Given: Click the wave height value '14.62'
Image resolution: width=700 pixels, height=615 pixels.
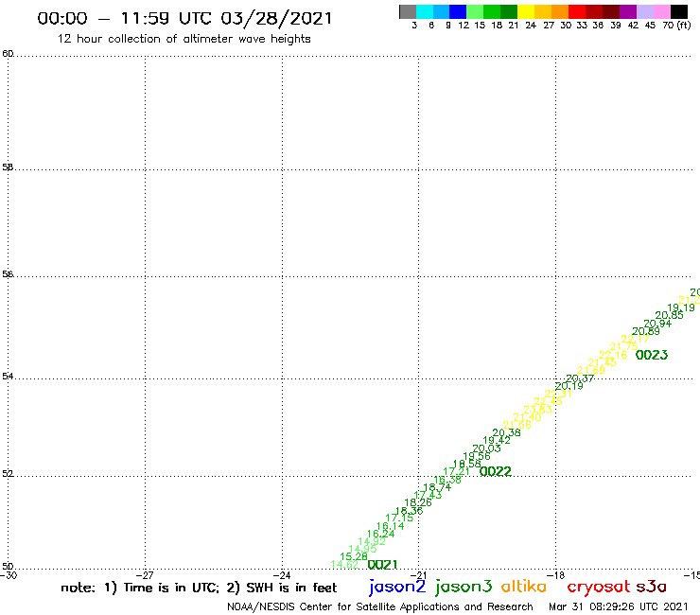Looking at the screenshot, I should [344, 565].
